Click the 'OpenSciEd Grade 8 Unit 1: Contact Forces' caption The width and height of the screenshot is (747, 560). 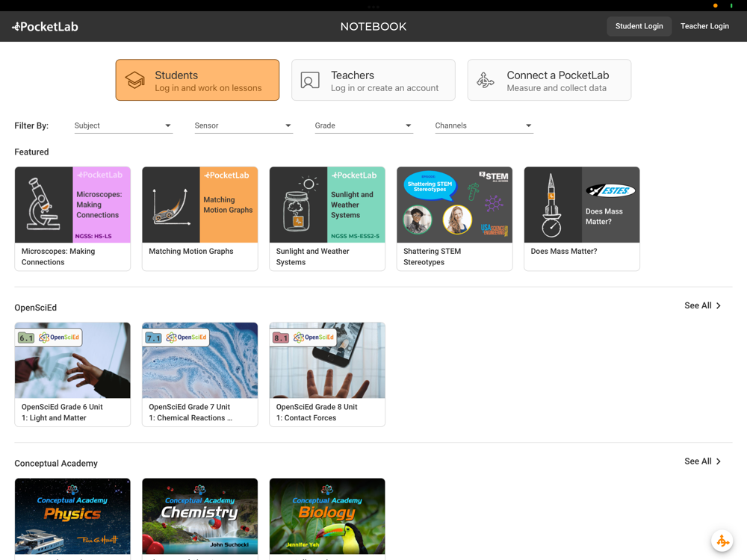tap(317, 412)
